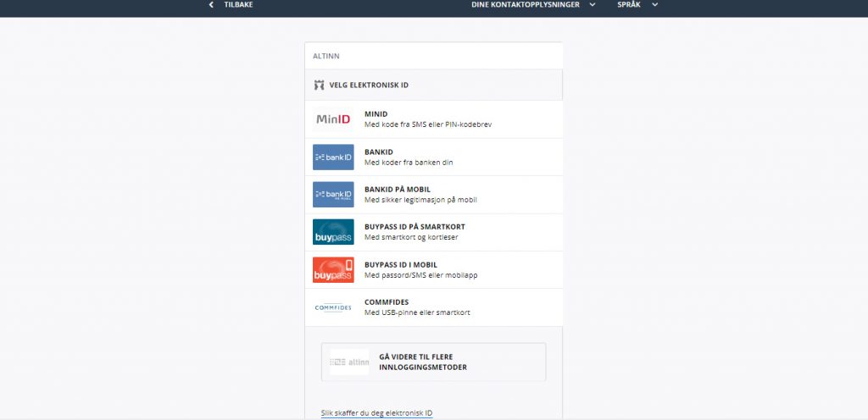Viewport: 868px width, 420px height.
Task: Click the Buypass mobil orange logo
Action: tap(333, 269)
